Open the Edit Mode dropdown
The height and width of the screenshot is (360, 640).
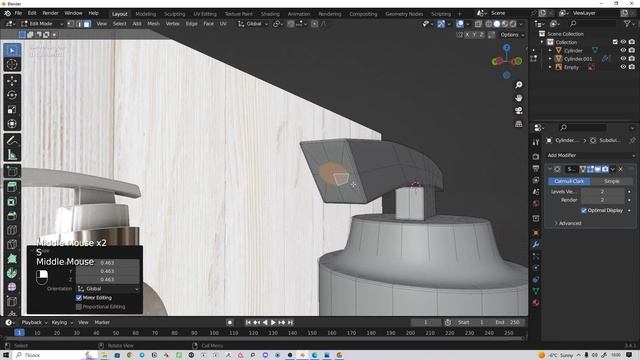tap(42, 24)
